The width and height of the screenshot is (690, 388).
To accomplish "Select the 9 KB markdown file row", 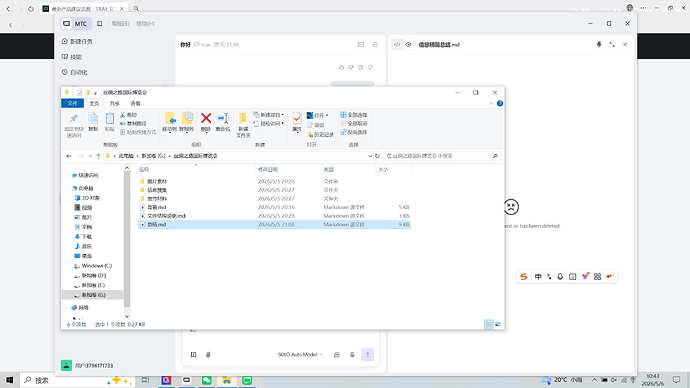I will coord(274,224).
